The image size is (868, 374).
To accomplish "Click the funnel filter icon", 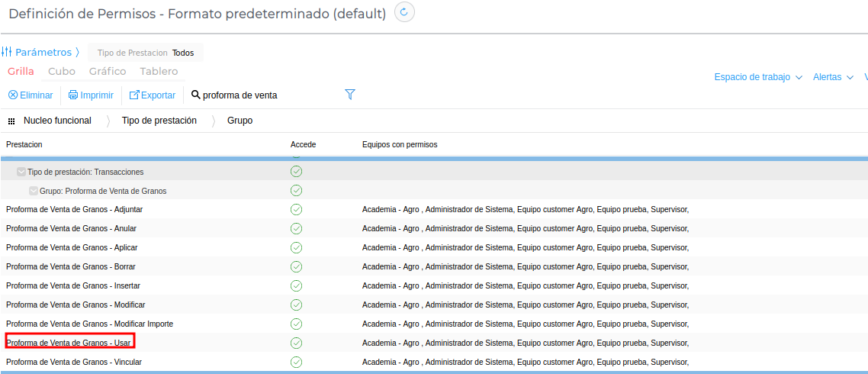I will click(350, 95).
